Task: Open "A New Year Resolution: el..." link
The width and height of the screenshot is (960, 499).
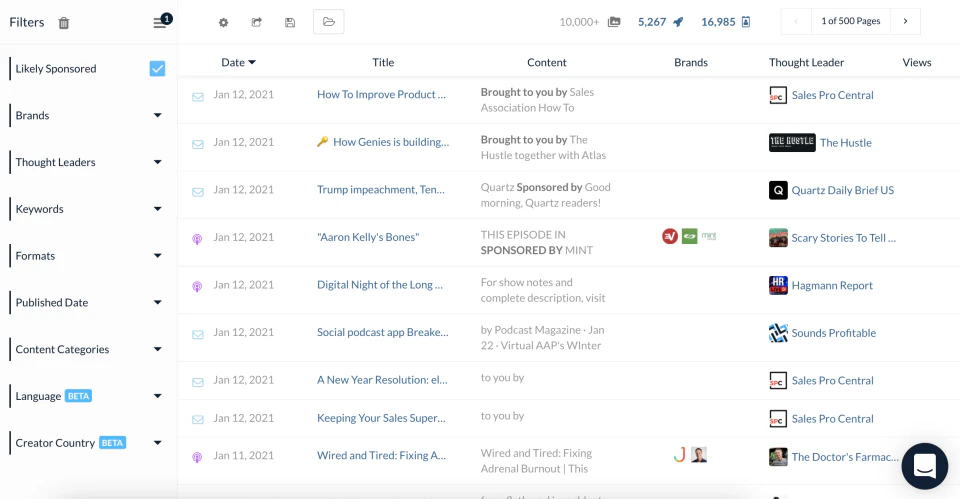Action: (382, 380)
